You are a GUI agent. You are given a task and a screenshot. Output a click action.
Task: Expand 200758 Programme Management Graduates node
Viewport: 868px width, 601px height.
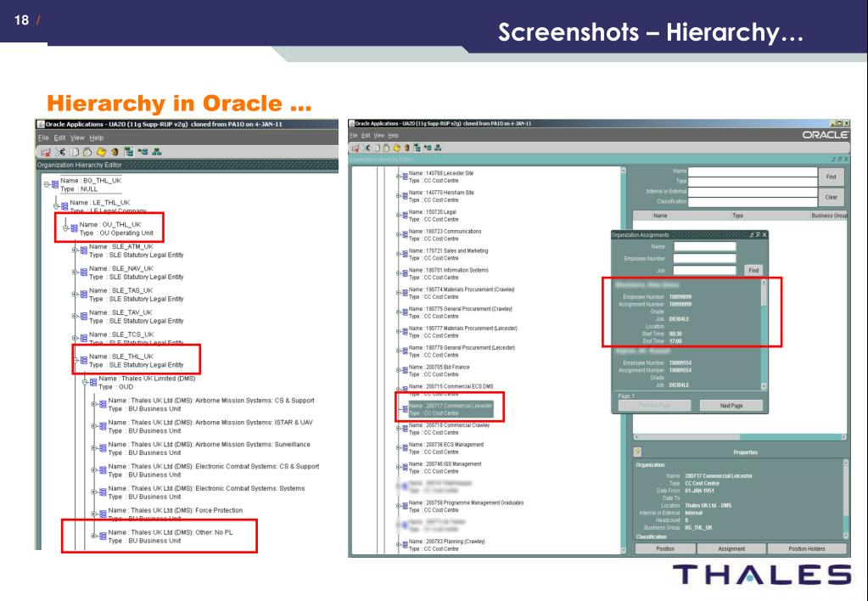pos(398,506)
